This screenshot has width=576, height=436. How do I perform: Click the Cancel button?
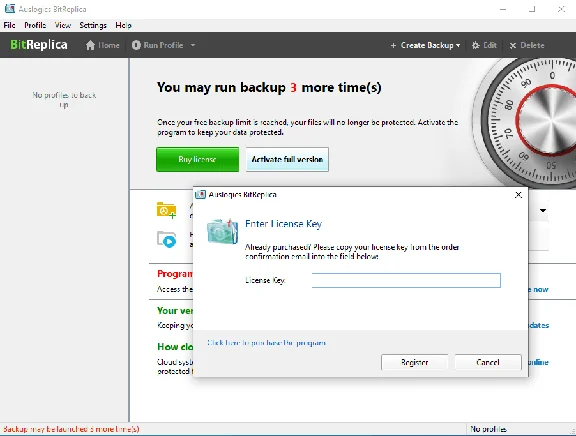(x=488, y=362)
